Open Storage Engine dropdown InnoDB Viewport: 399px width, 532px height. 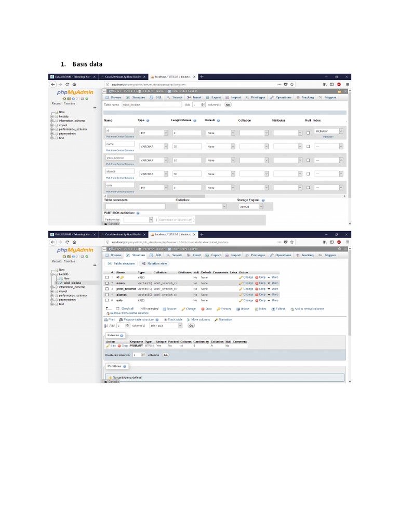coord(251,207)
